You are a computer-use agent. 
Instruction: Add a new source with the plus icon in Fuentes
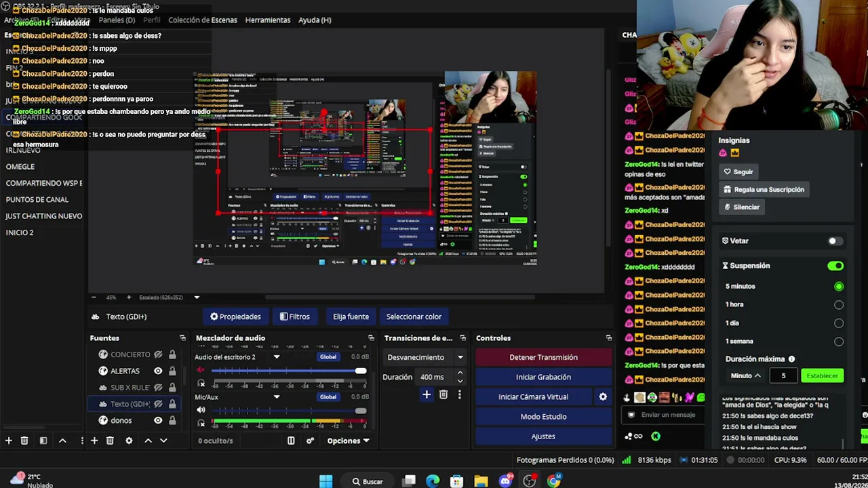tap(94, 441)
